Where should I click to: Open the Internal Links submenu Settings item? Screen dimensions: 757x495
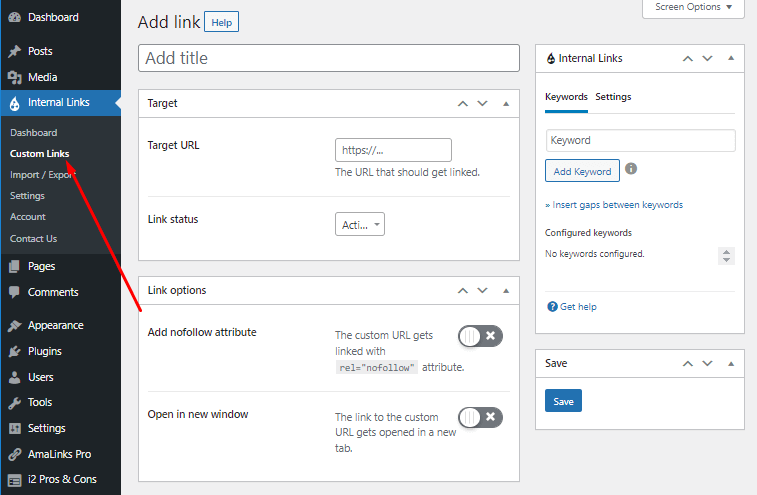(x=28, y=196)
